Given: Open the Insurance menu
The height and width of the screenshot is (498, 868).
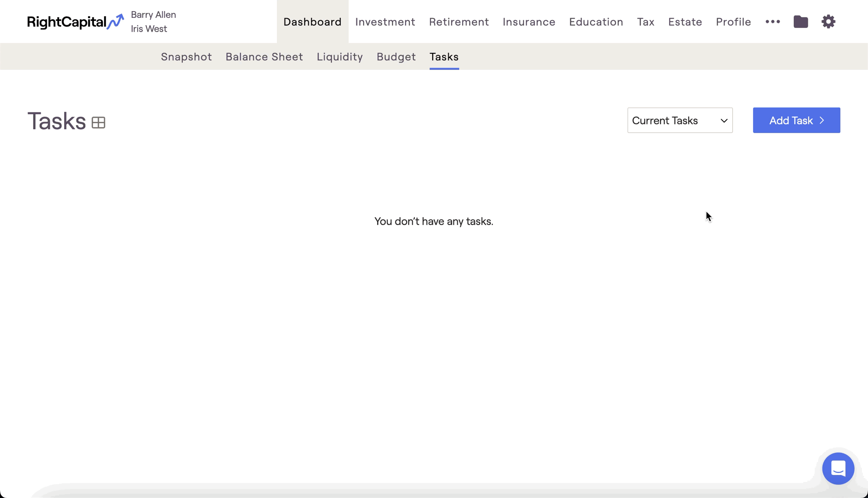Looking at the screenshot, I should click(x=529, y=22).
